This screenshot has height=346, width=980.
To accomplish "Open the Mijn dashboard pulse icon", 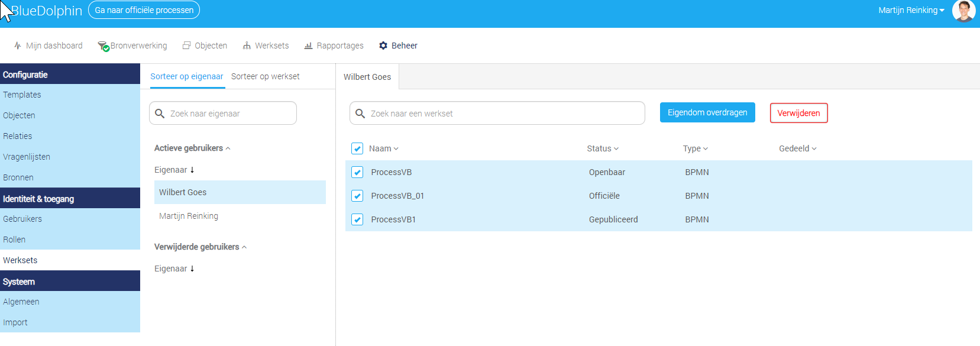I will [x=18, y=46].
